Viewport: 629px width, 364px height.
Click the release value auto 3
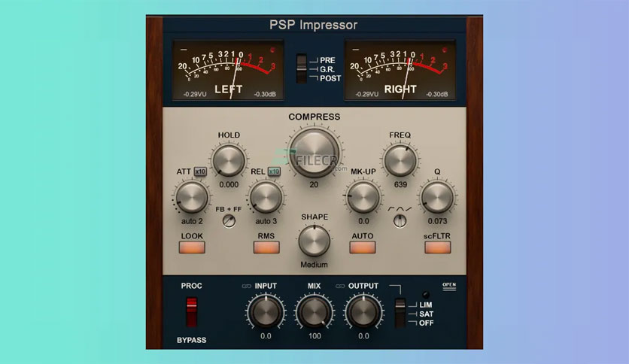[x=266, y=221]
